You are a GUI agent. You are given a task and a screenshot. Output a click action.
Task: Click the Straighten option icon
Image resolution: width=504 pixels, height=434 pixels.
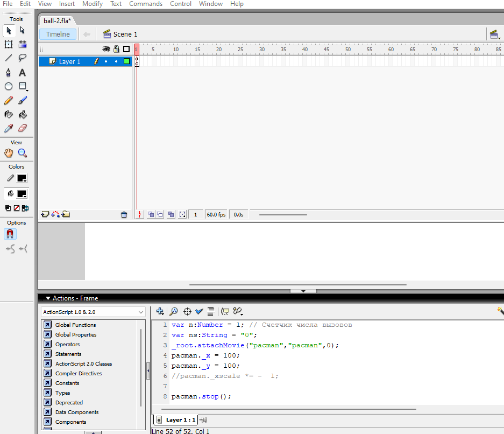point(23,249)
